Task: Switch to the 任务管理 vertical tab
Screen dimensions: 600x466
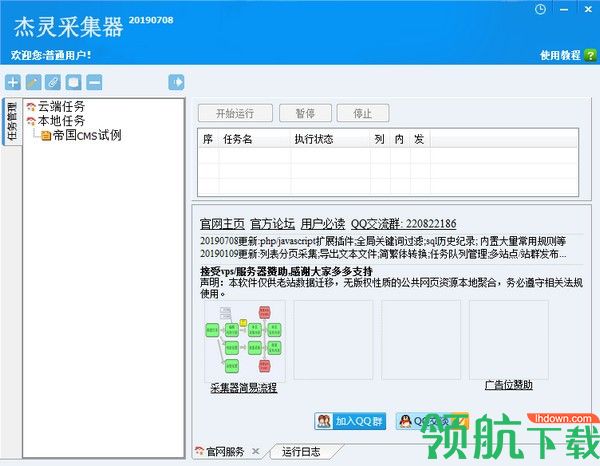Action: [12, 122]
